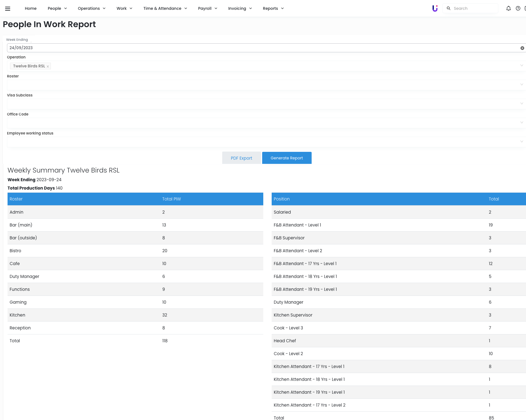
Task: Open the Reports menu
Action: (x=273, y=8)
